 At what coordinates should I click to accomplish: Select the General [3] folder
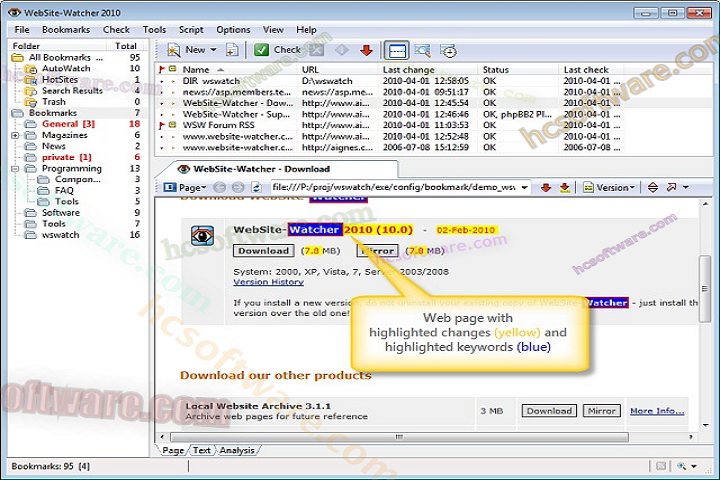pyautogui.click(x=68, y=124)
